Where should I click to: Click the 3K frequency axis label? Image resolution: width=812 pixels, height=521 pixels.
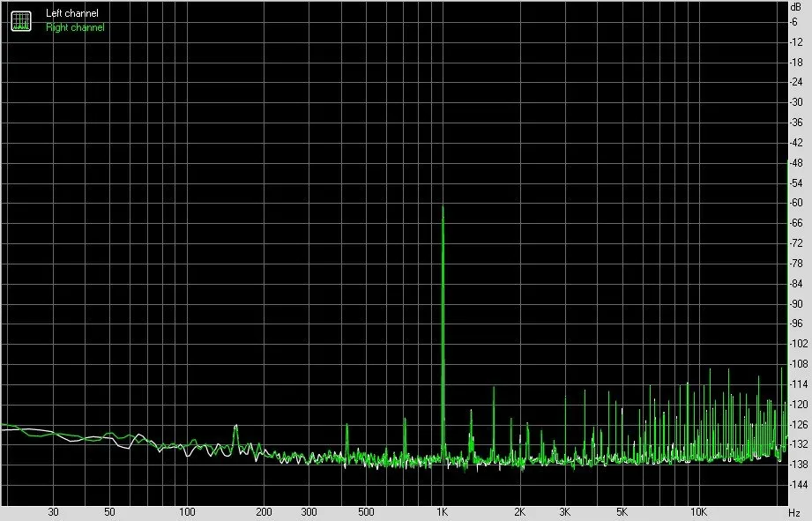click(x=564, y=512)
